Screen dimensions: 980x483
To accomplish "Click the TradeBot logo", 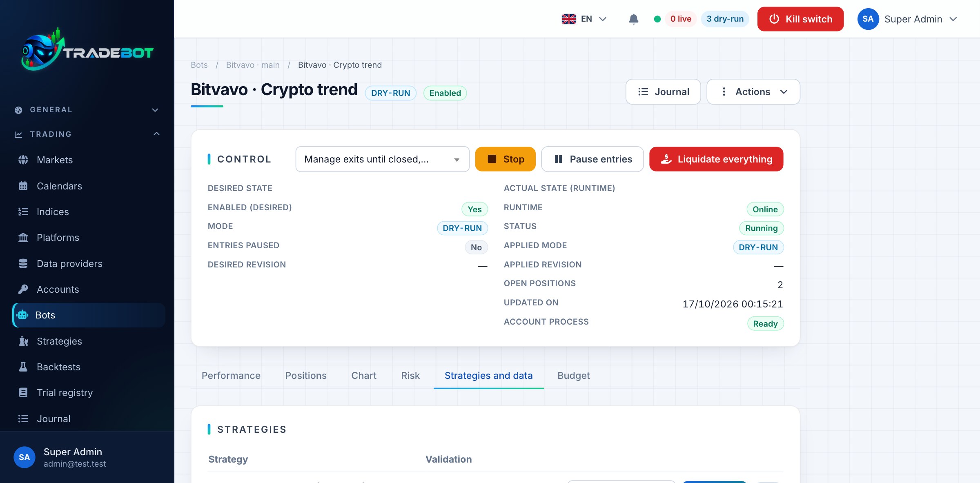I will tap(87, 49).
